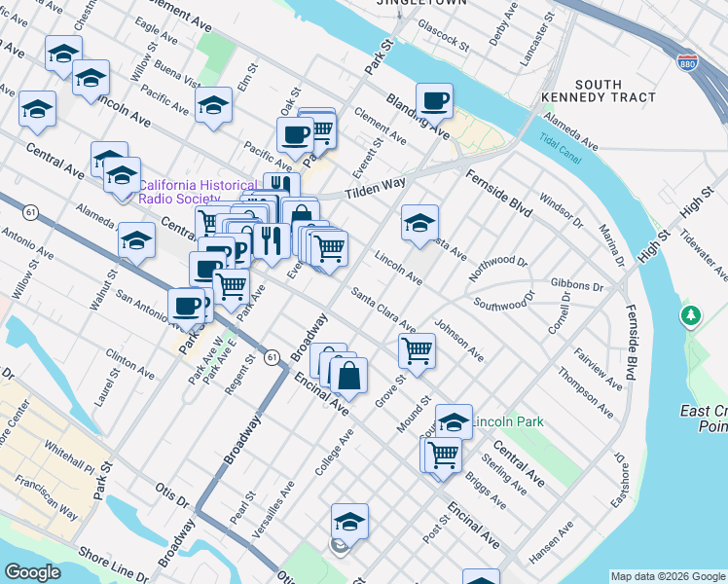Click the South Kennedy Tract neighborhood label
Image resolution: width=728 pixels, height=584 pixels.
[599, 91]
